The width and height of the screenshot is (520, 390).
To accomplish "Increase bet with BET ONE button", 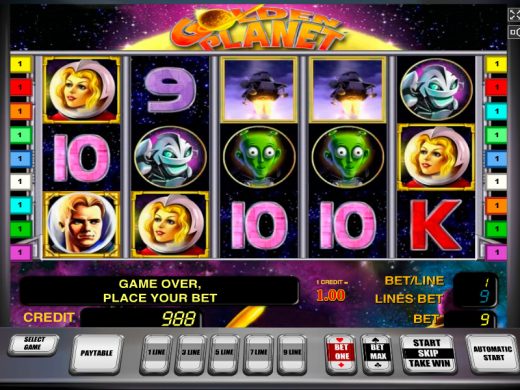I will tap(341, 354).
